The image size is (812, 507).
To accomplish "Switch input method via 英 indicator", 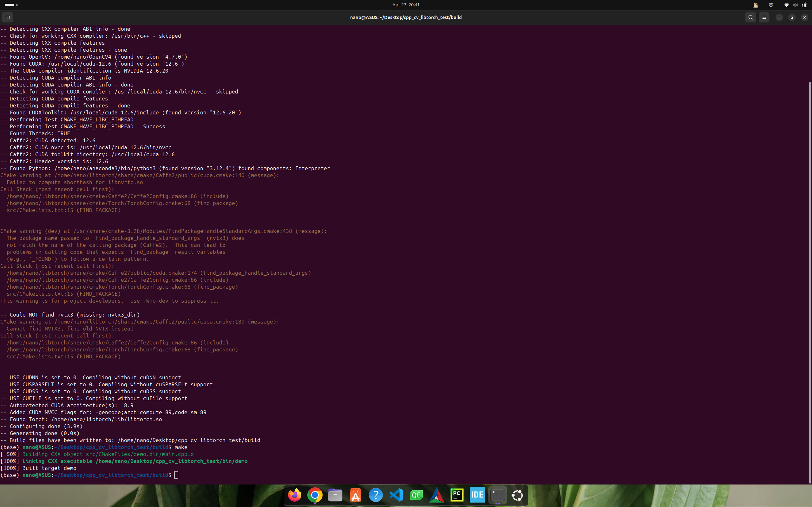I will (771, 5).
